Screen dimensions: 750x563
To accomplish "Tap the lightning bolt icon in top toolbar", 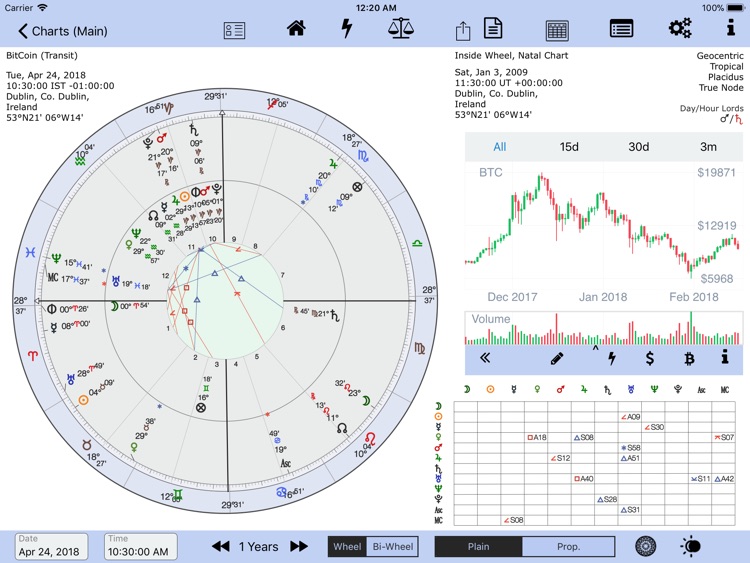I will (347, 28).
